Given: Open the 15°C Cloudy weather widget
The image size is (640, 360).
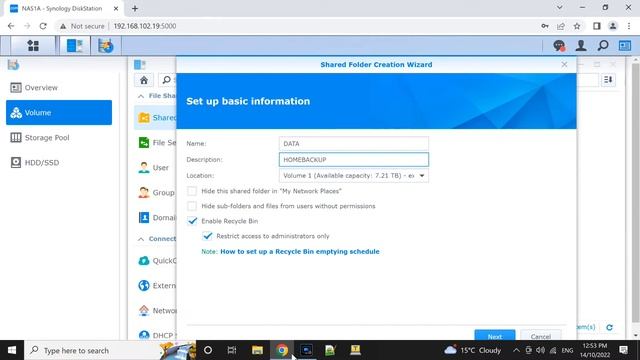Looking at the screenshot, I should pos(473,350).
